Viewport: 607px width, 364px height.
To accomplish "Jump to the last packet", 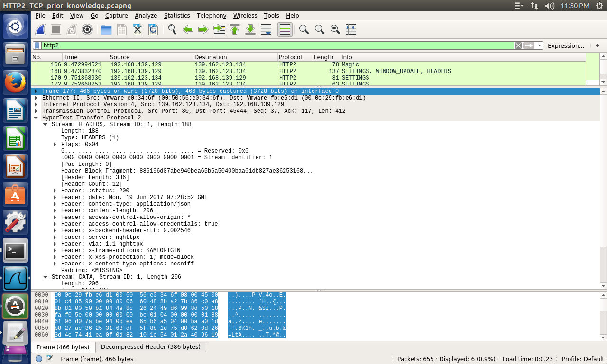I will (250, 29).
